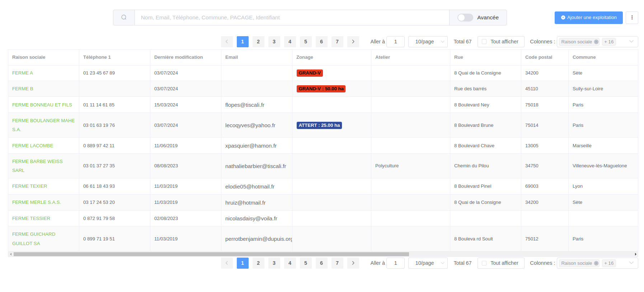The height and width of the screenshot is (292, 644).
Task: Click the GRAND-V : 50.00 ha zonage tag
Action: (x=321, y=89)
